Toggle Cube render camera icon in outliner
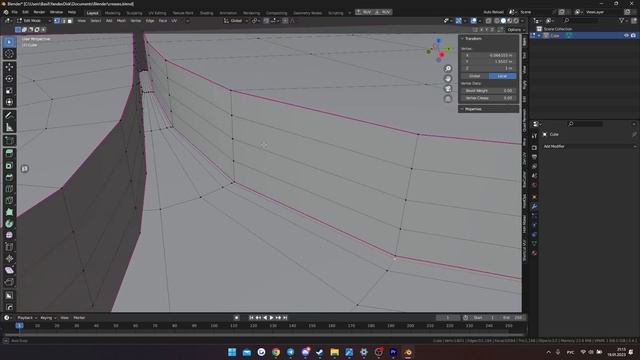The image size is (640, 360). click(633, 36)
